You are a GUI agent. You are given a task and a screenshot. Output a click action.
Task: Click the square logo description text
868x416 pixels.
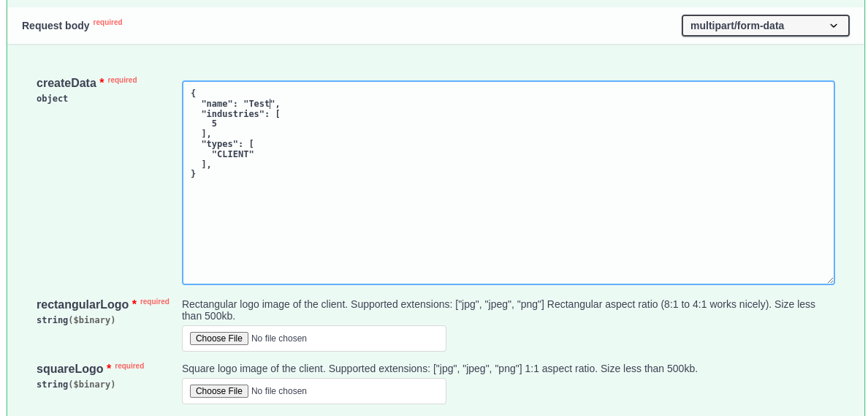440,369
